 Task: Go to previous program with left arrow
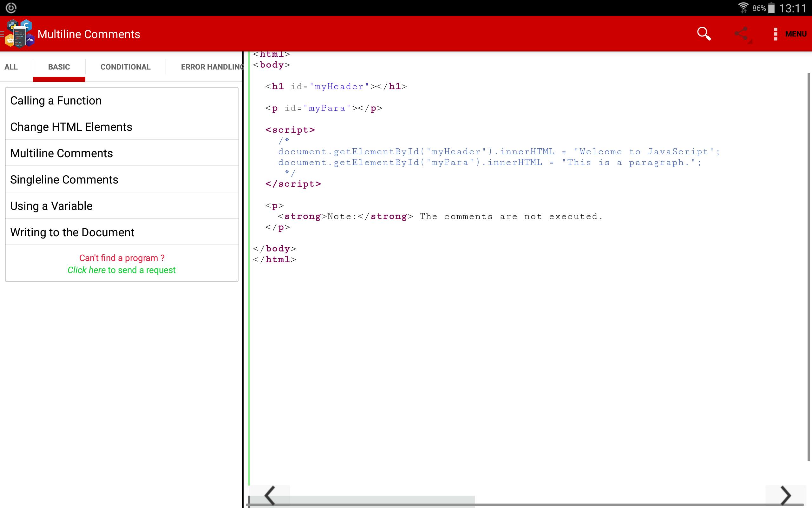point(269,496)
